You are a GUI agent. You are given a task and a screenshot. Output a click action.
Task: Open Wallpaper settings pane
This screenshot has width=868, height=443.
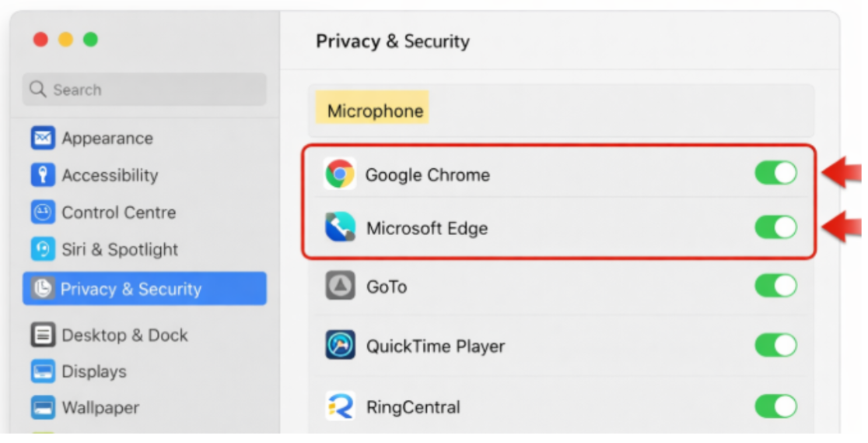coord(100,407)
